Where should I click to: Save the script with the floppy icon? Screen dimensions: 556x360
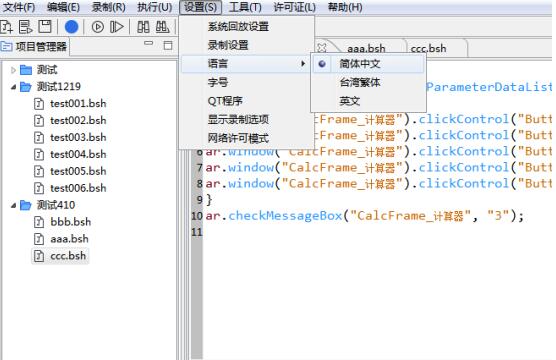pos(45,27)
